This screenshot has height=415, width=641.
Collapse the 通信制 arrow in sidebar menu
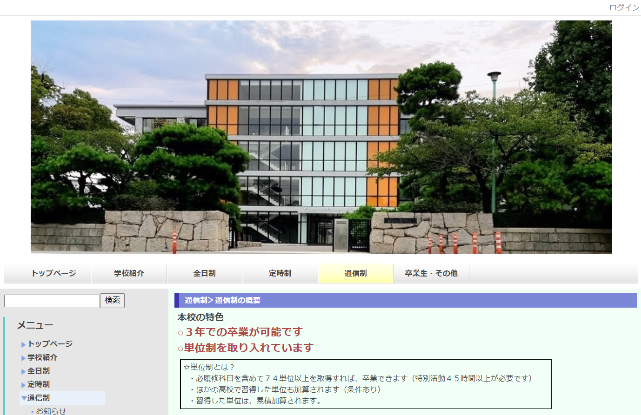coord(24,398)
